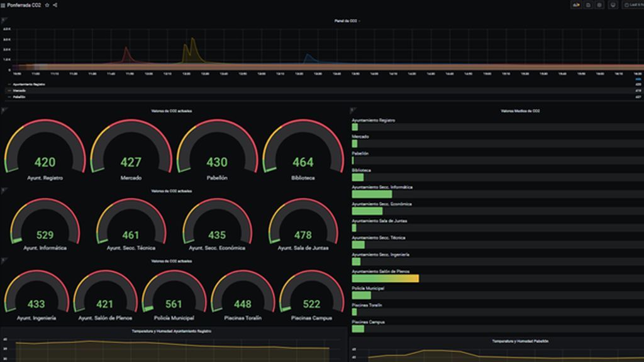Open Ponferrada CO2 dashboard title menu
The height and width of the screenshot is (362, 644).
24,5
